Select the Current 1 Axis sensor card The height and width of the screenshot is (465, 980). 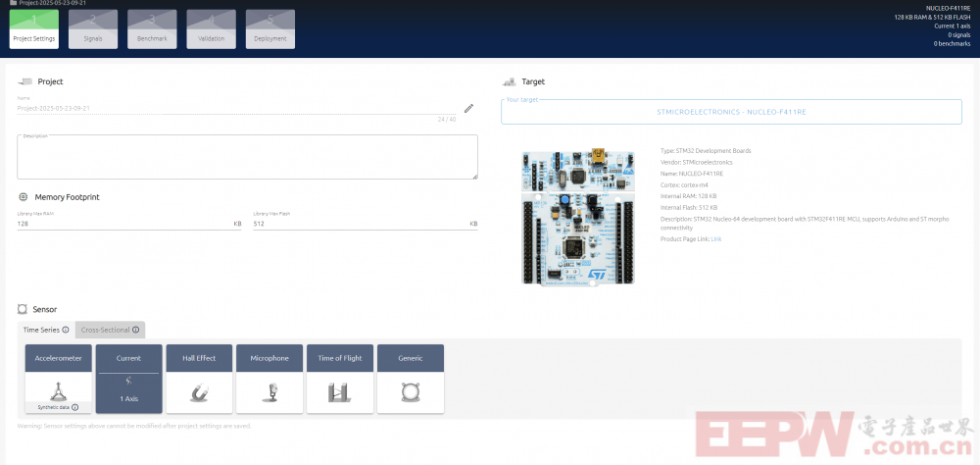click(x=128, y=379)
